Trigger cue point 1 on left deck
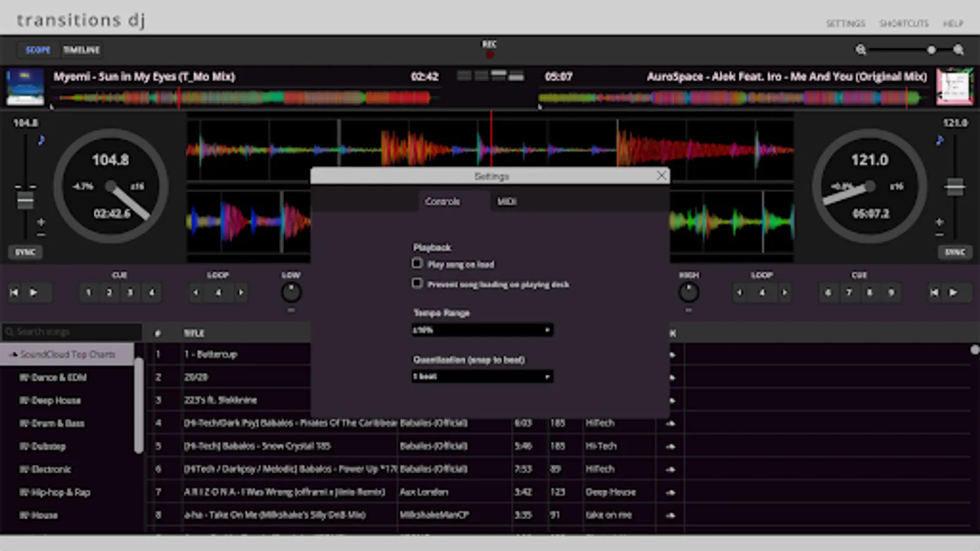Screen dimensions: 980x551 [89, 293]
